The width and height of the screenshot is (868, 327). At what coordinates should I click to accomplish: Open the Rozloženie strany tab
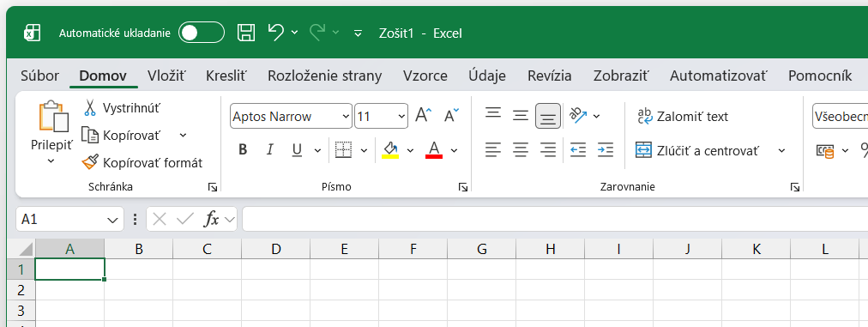[324, 76]
